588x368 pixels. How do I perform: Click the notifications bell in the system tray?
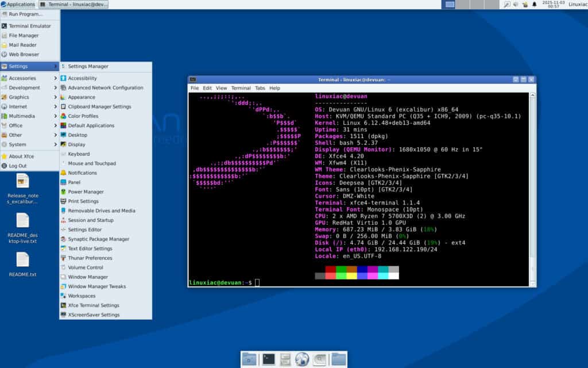point(534,5)
